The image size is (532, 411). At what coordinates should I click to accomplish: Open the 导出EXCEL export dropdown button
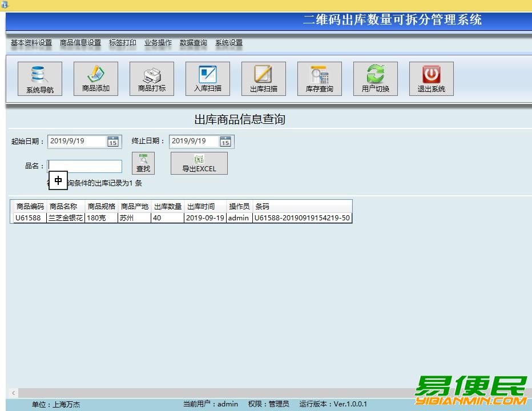(199, 163)
